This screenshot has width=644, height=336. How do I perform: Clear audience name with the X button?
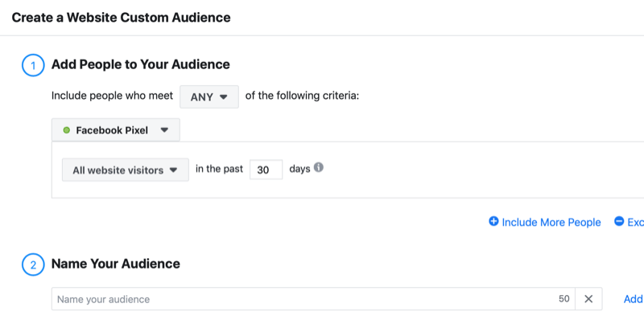pos(588,299)
